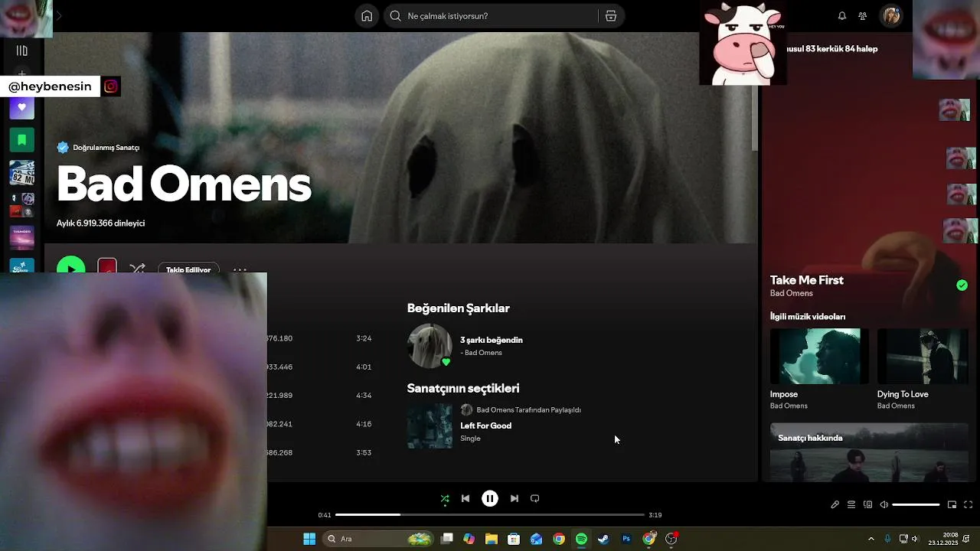The image size is (980, 551).
Task: Open Copilot from the taskbar
Action: (x=469, y=539)
